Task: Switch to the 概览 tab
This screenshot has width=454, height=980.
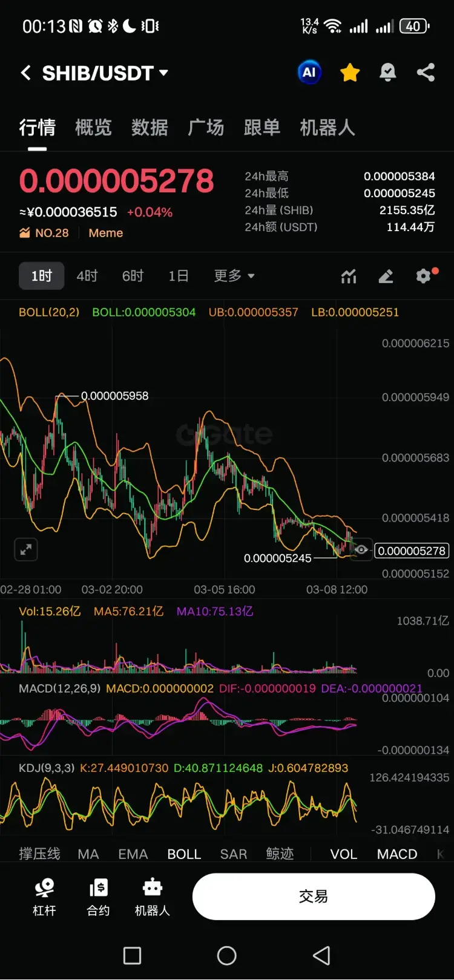Action: point(93,127)
